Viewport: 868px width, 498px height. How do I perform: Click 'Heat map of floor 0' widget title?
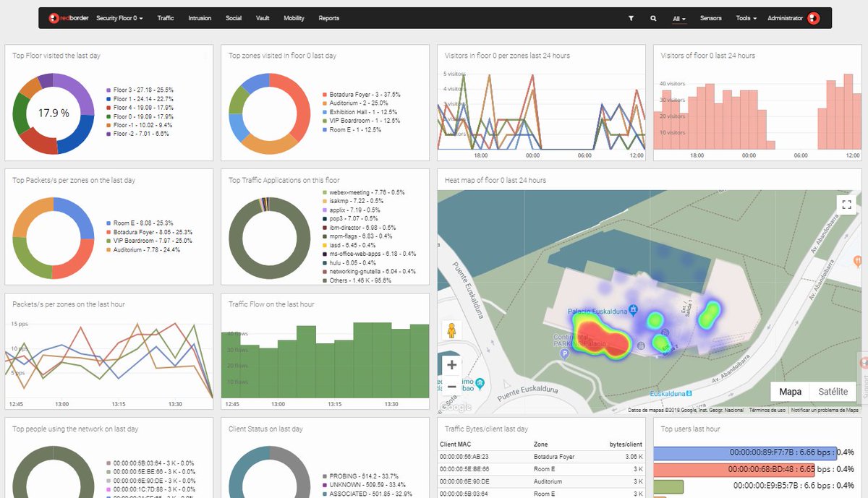pos(495,180)
